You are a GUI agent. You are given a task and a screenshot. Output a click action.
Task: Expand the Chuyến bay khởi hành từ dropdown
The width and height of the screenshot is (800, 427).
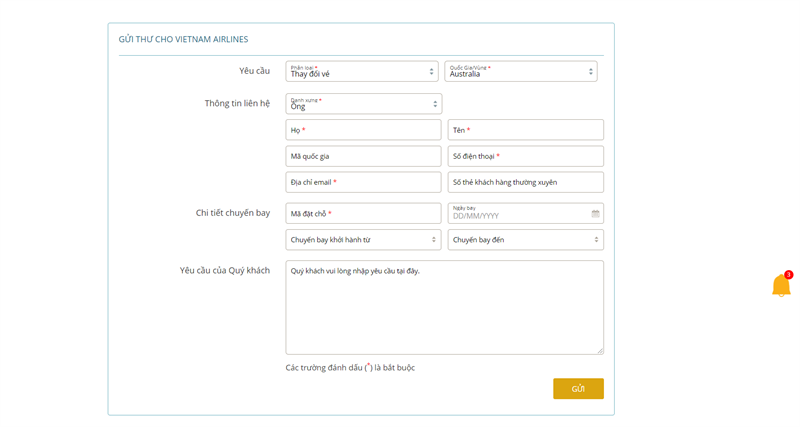click(x=363, y=240)
